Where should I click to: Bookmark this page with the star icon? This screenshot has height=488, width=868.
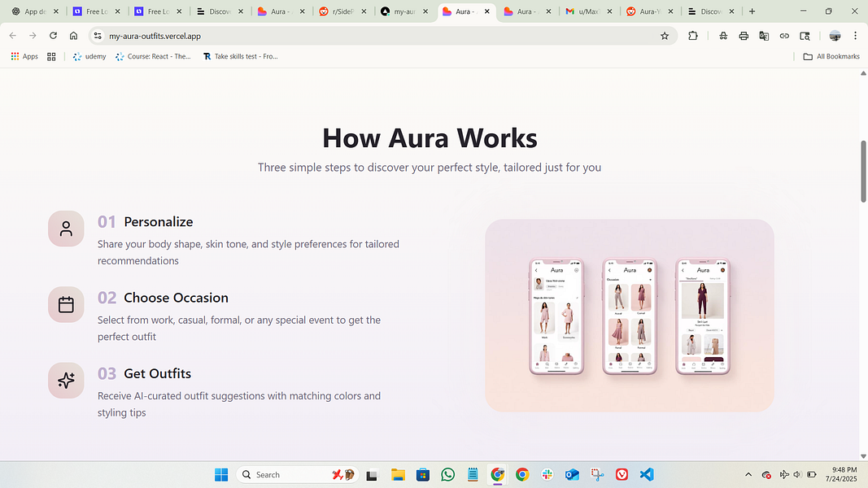point(665,36)
